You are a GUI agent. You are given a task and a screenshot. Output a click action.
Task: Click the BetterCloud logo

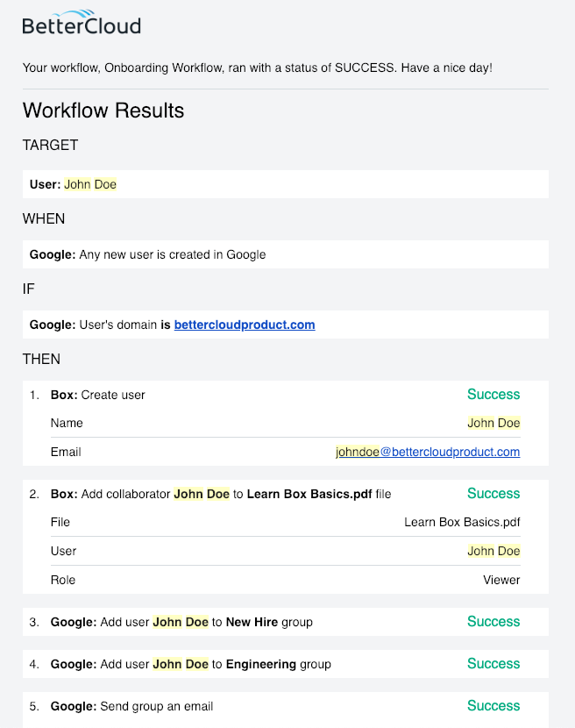tap(81, 23)
